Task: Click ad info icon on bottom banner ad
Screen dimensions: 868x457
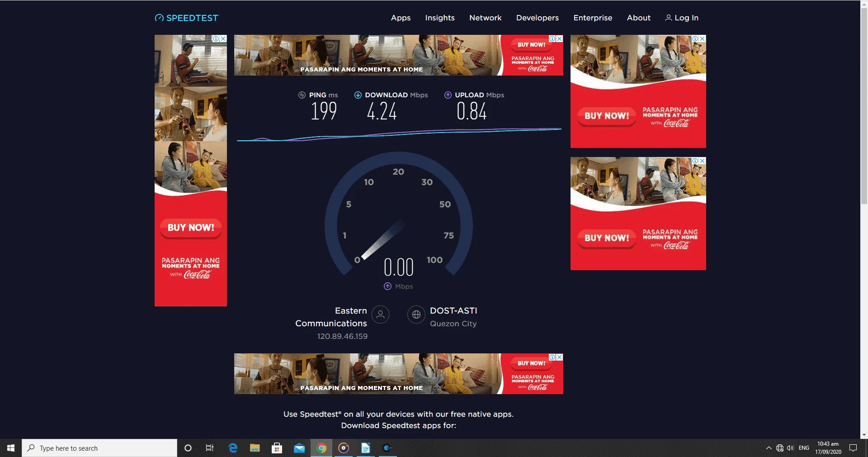Action: (552, 357)
